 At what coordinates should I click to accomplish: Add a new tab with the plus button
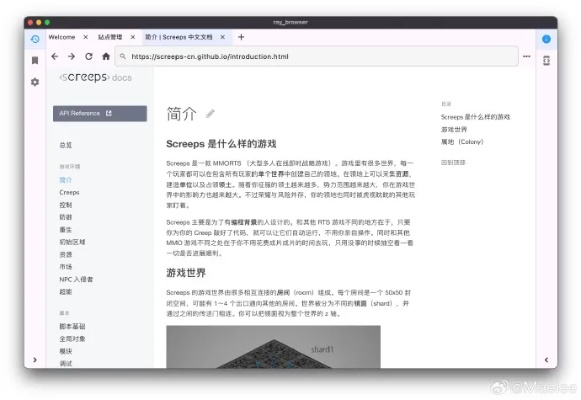click(241, 37)
